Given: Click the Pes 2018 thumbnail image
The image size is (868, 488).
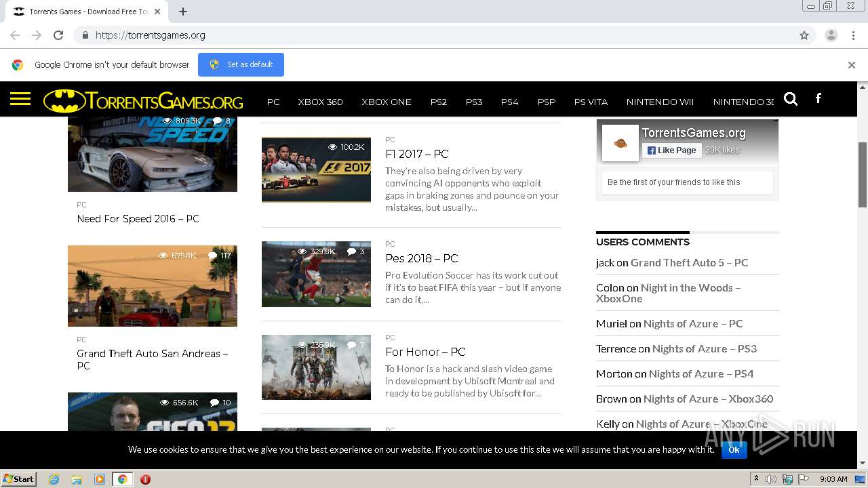Looking at the screenshot, I should 316,274.
